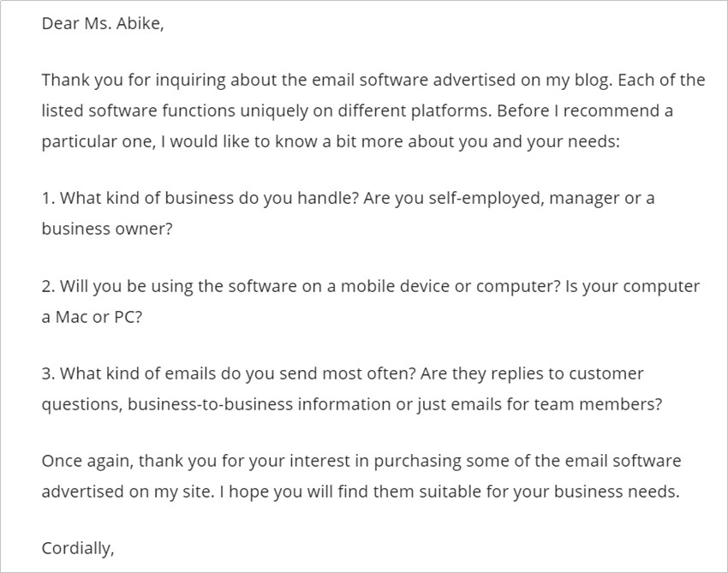Click the sign-off 'Cordially,'

[x=78, y=549]
